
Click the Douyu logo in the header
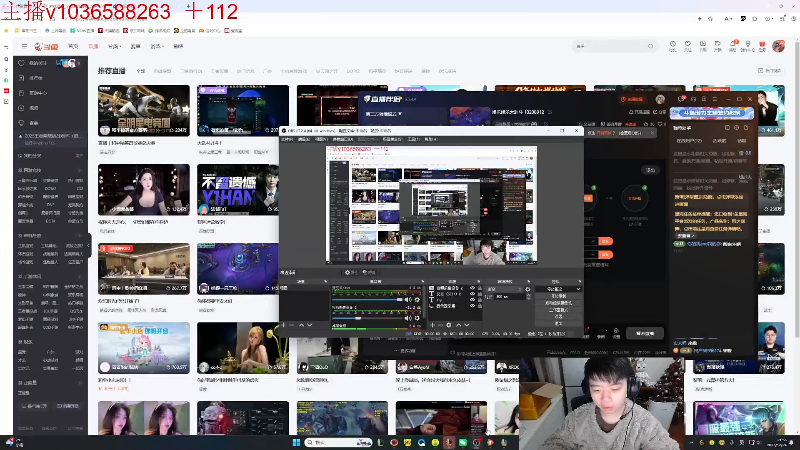coord(46,46)
